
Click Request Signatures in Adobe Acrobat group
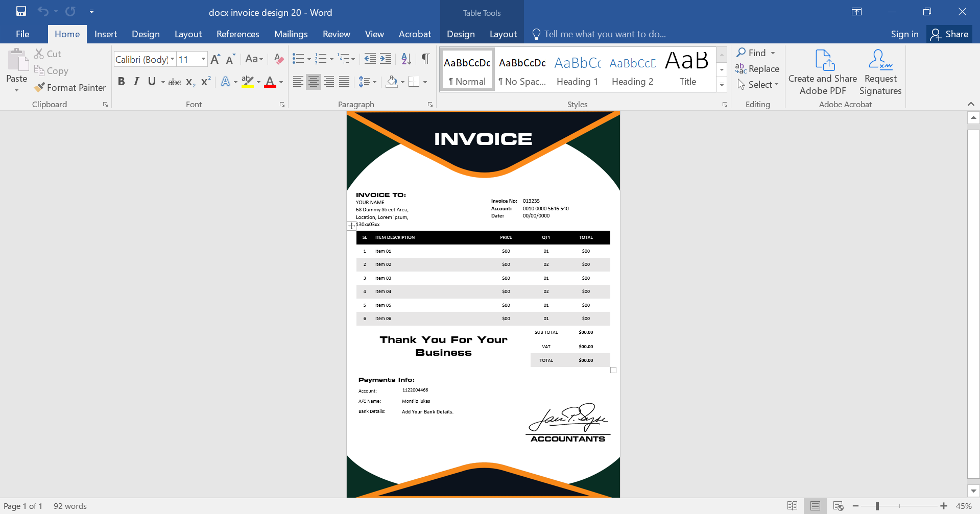(x=879, y=71)
